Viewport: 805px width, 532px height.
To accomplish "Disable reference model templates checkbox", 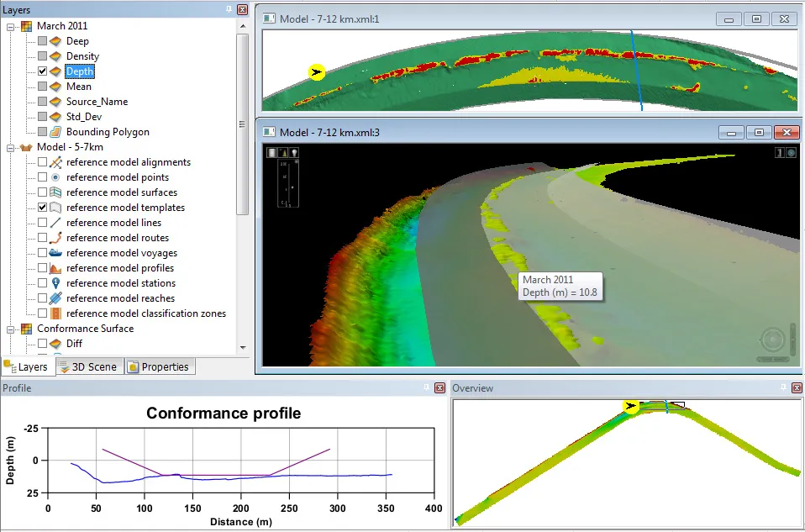I will 43,208.
